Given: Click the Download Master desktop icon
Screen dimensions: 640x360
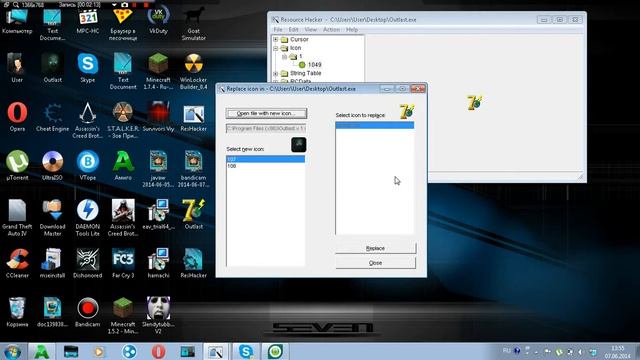Looking at the screenshot, I should [x=52, y=218].
